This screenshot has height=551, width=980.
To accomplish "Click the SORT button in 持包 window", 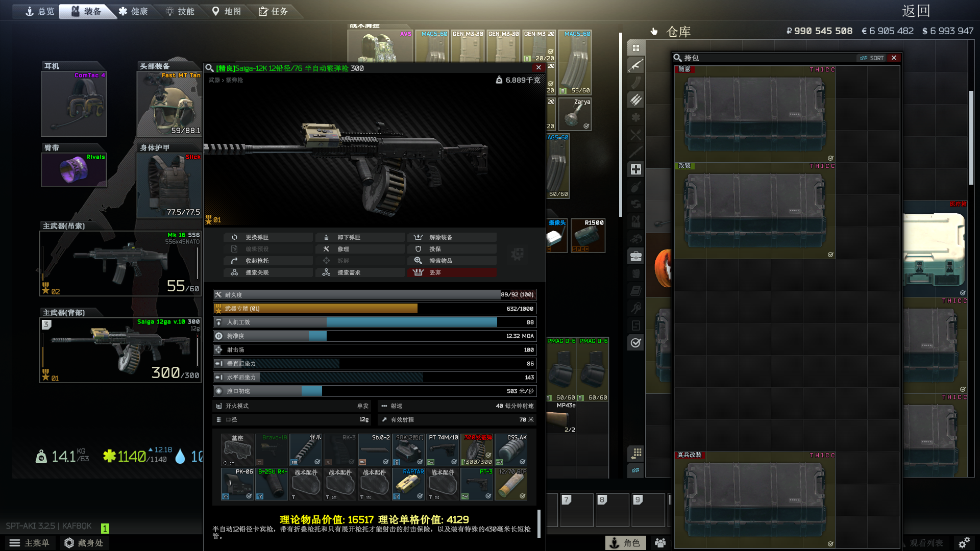I will click(x=872, y=58).
